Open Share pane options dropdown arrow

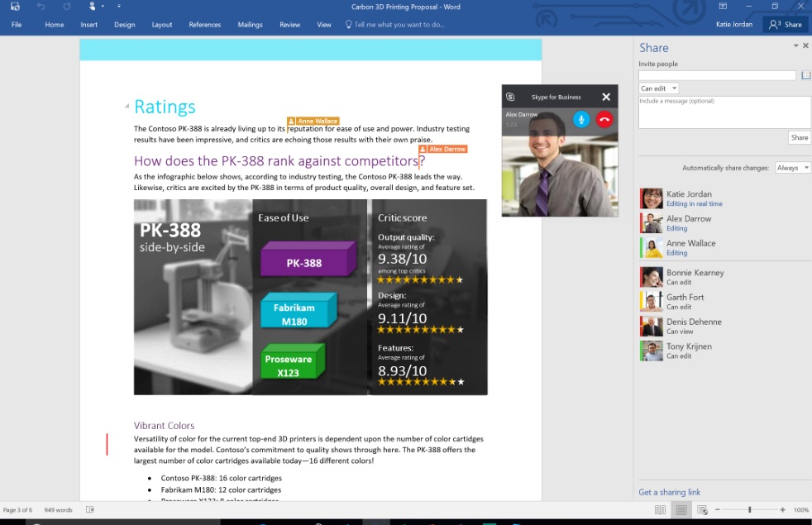point(796,45)
